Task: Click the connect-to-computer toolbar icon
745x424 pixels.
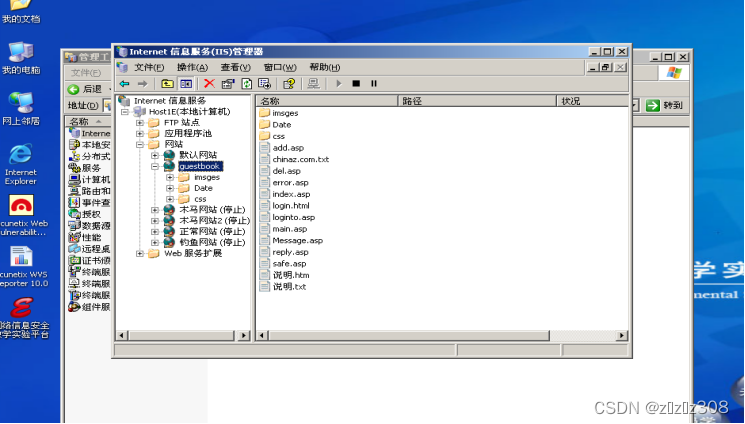Action: click(x=314, y=84)
